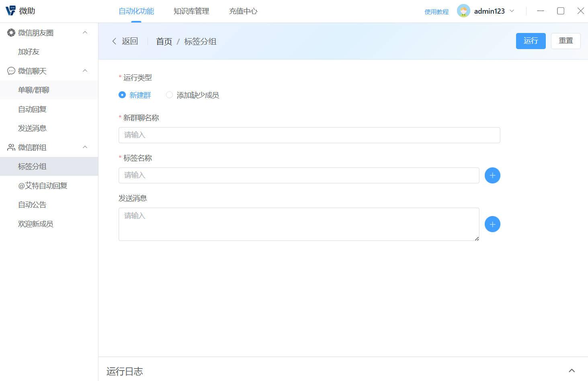Collapse the 微信群组 section

(84, 147)
